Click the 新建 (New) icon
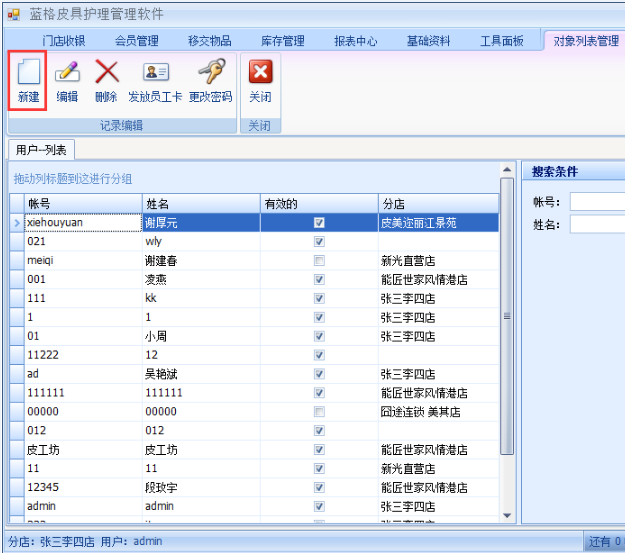Image resolution: width=625 pixels, height=553 pixels. tap(28, 73)
